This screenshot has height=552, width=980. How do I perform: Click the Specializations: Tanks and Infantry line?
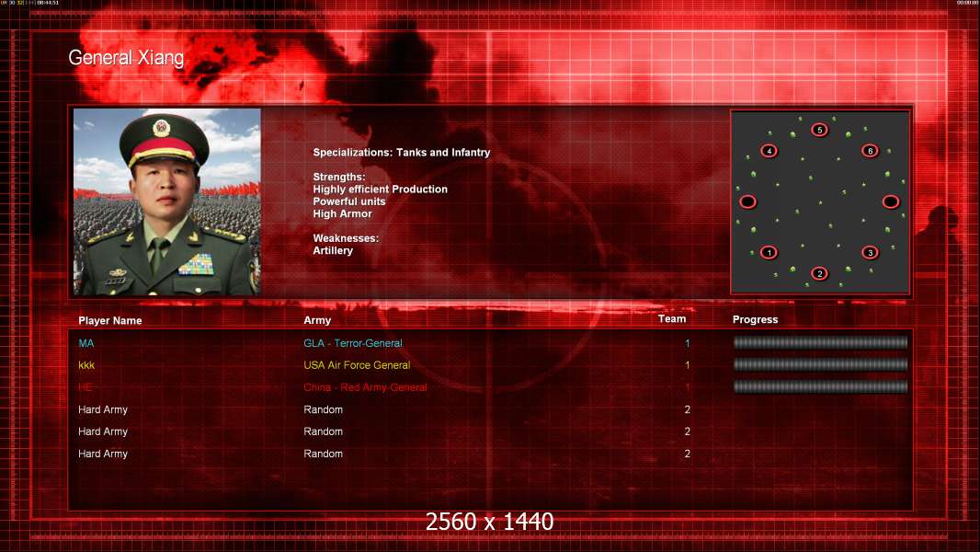pos(401,153)
